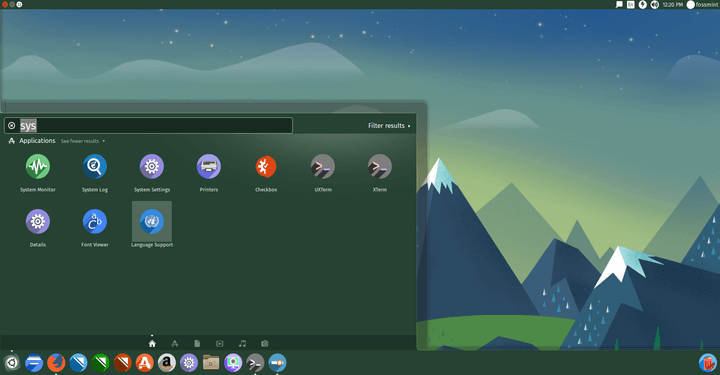The image size is (720, 375).
Task: Open the blue LibreOffice Writer launcher icon
Action: point(78,363)
